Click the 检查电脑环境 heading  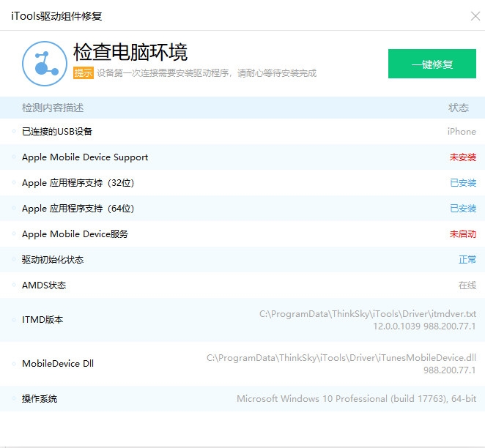130,52
